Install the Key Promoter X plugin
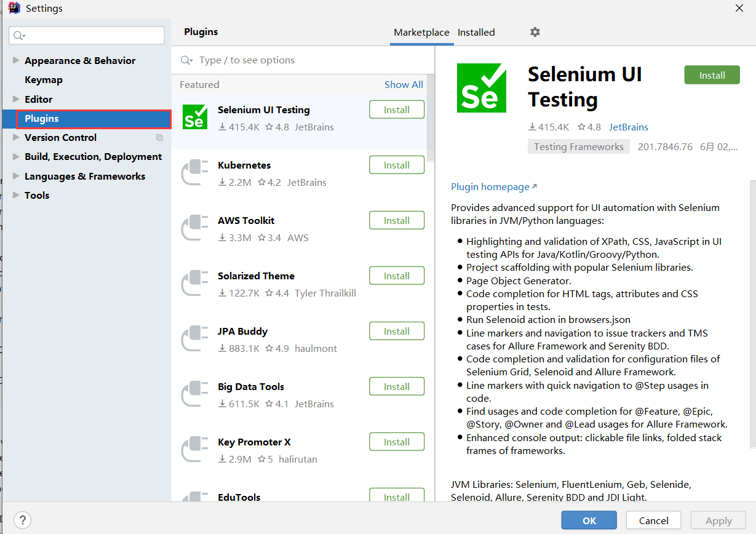 point(397,442)
